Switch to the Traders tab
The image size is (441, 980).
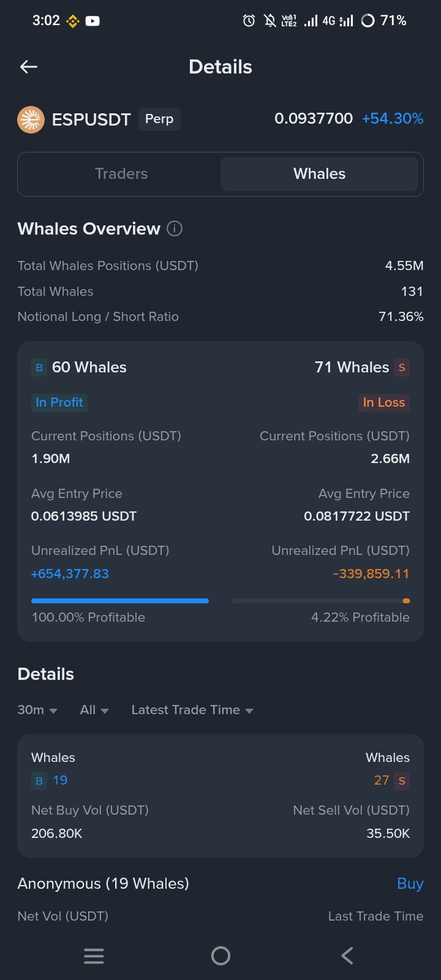point(121,174)
